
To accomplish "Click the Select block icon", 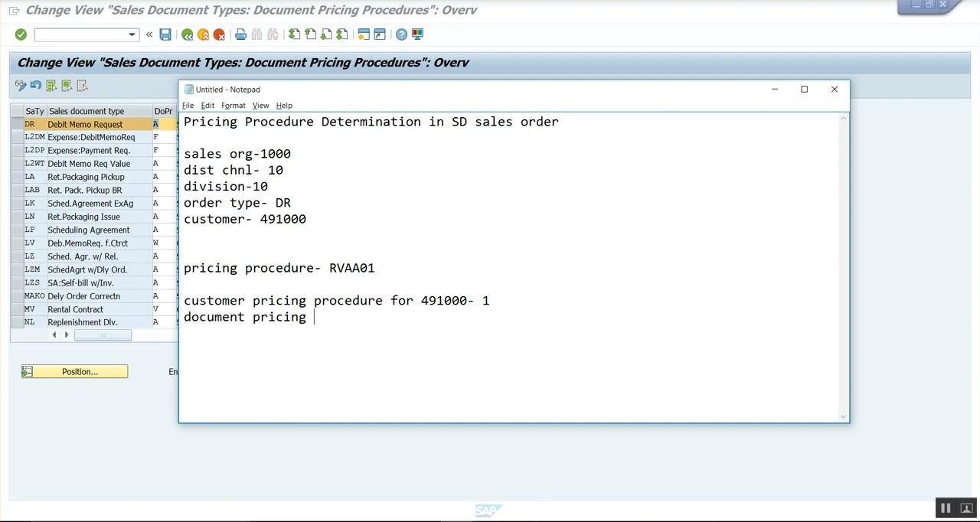I will tap(67, 86).
